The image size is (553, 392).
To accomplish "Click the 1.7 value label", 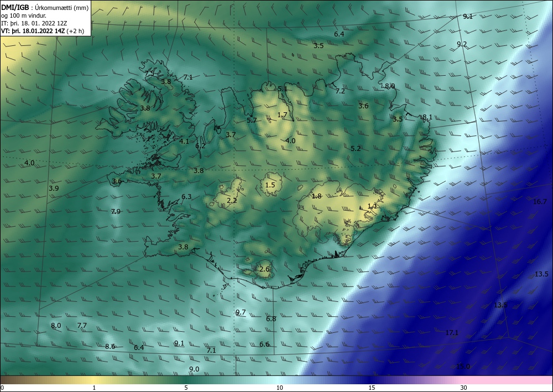I will point(282,114).
